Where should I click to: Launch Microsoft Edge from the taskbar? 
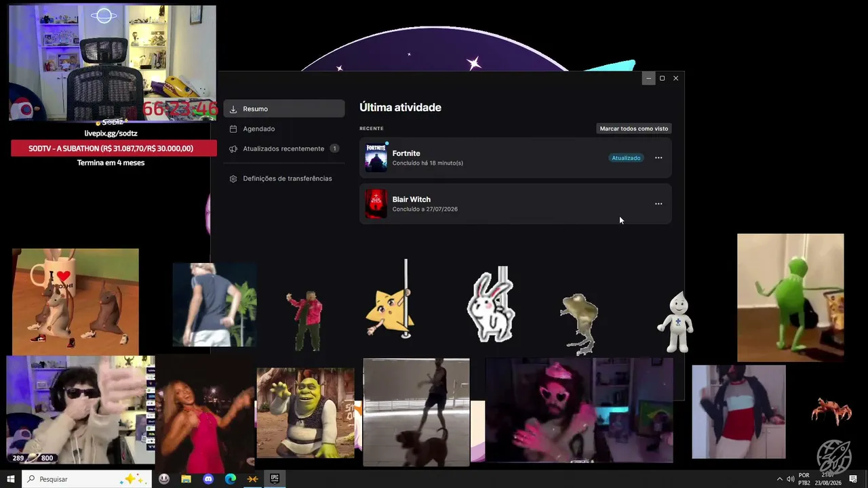pyautogui.click(x=231, y=479)
